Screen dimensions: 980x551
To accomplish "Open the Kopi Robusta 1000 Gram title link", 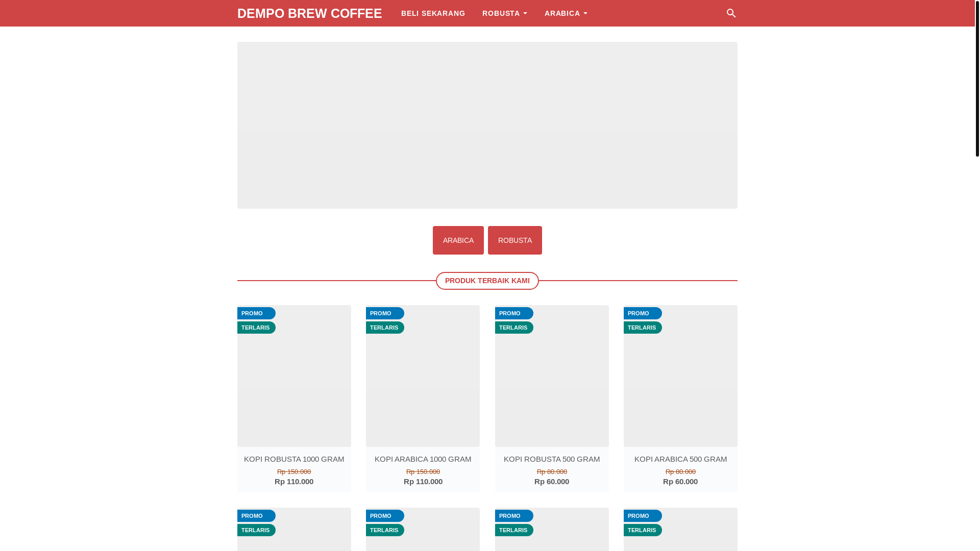I will pyautogui.click(x=294, y=459).
